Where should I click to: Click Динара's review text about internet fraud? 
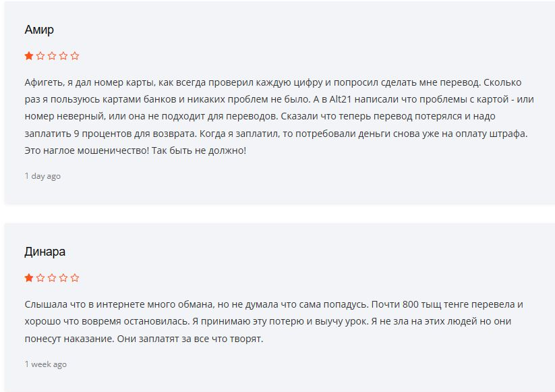click(x=270, y=321)
